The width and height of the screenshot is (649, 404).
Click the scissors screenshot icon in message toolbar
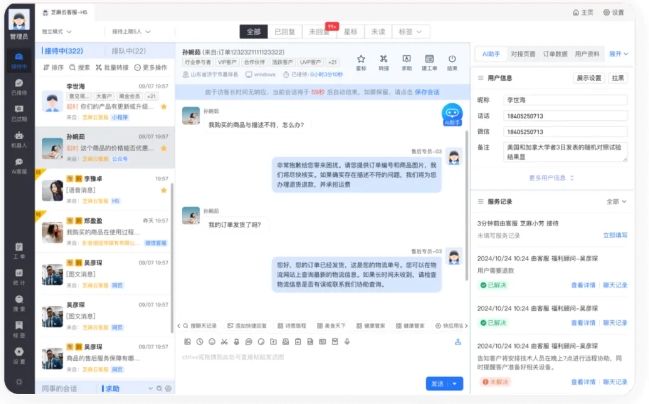(x=224, y=341)
